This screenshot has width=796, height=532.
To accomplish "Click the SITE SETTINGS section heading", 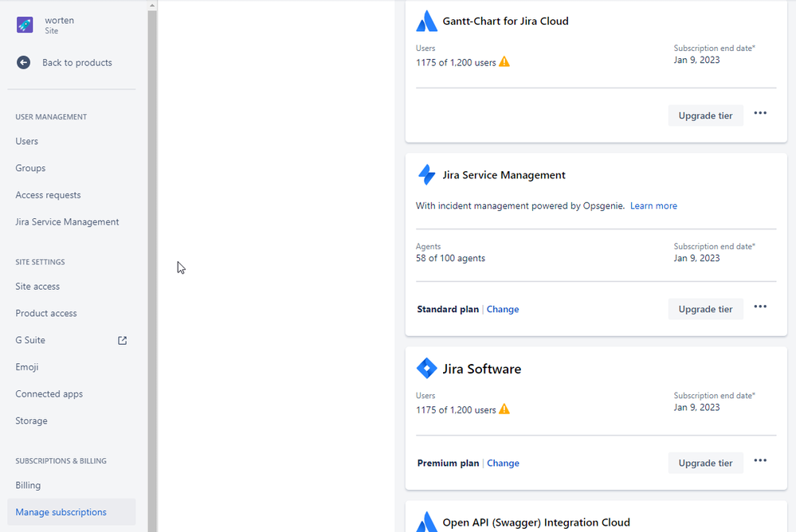I will [x=40, y=262].
